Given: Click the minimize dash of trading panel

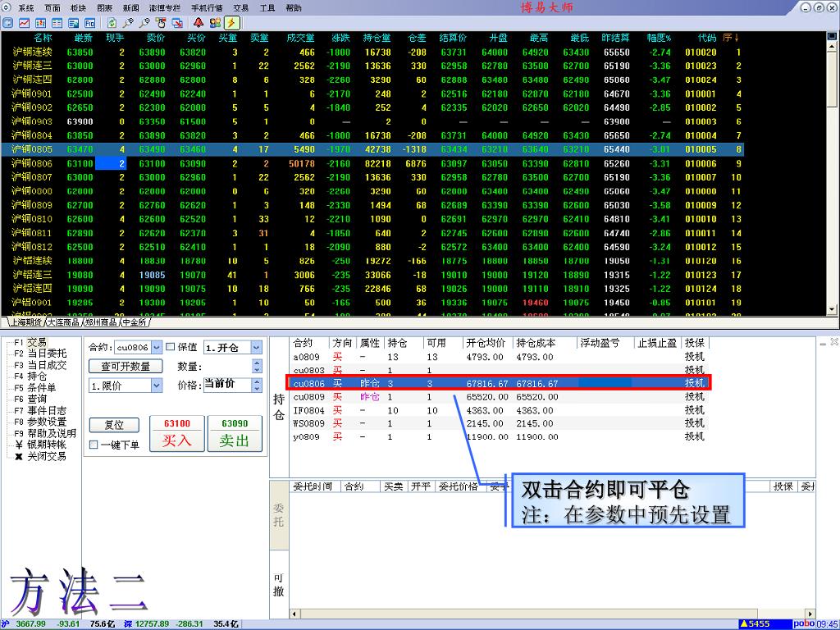Looking at the screenshot, I should pos(824,343).
